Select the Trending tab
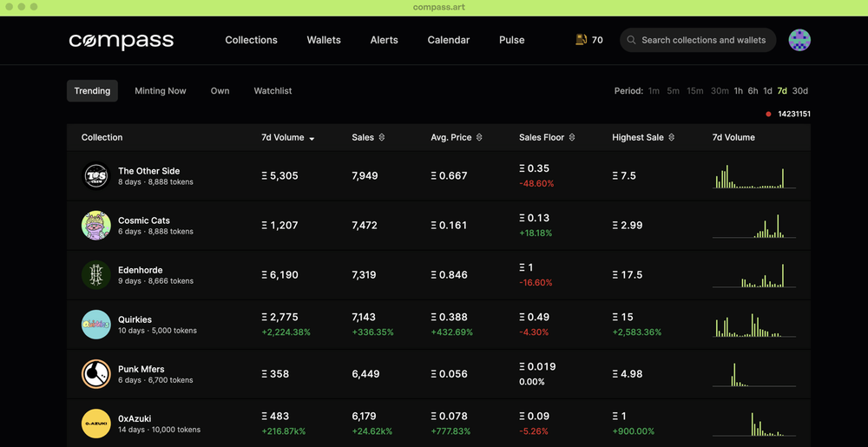The image size is (868, 447). (93, 91)
